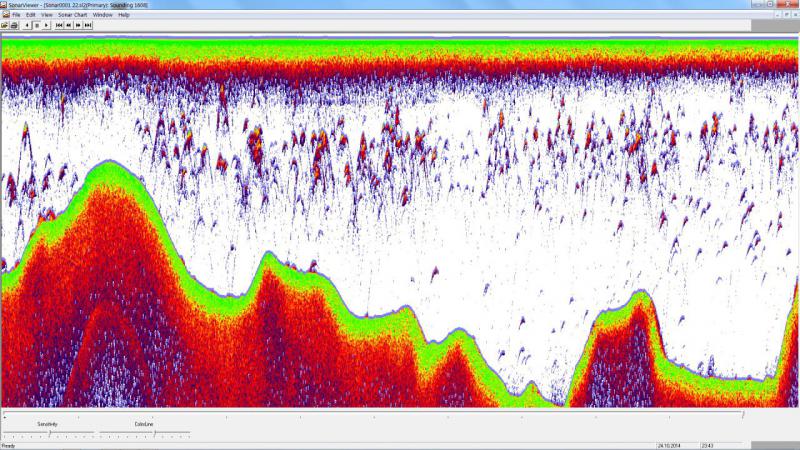Open the View menu
Image resolution: width=800 pixels, height=450 pixels.
[46, 15]
